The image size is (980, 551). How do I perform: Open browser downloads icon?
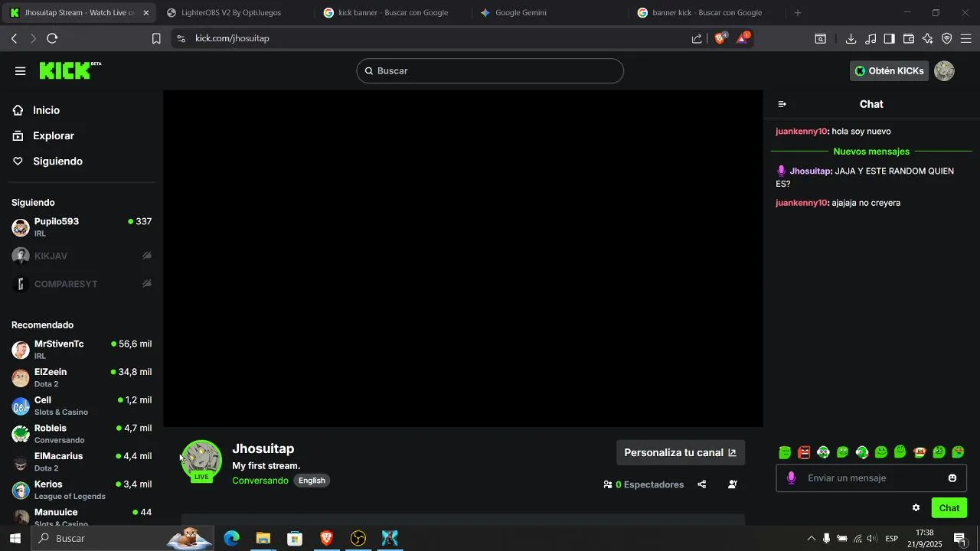(851, 38)
